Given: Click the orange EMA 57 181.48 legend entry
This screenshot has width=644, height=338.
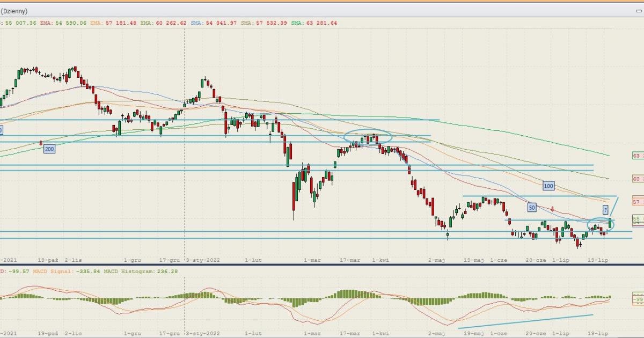Looking at the screenshot, I should (x=114, y=23).
